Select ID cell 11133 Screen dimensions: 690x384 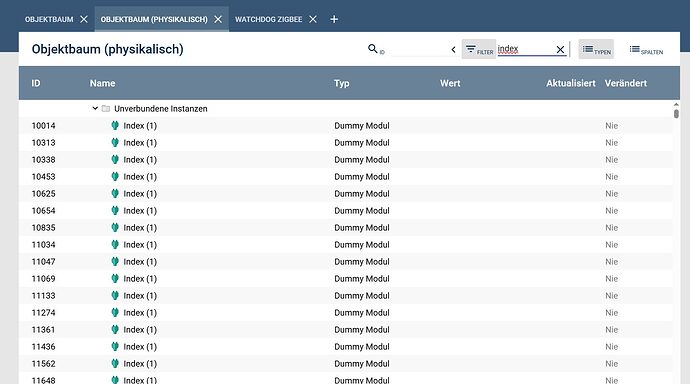[x=44, y=296]
